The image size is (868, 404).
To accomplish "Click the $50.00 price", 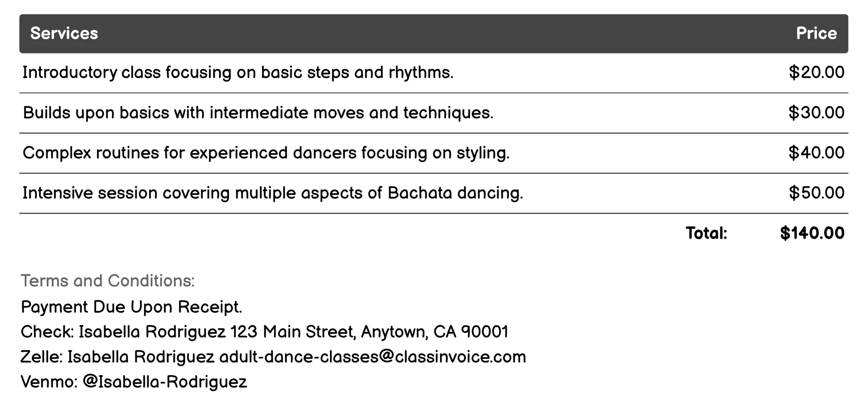I will coord(816,193).
